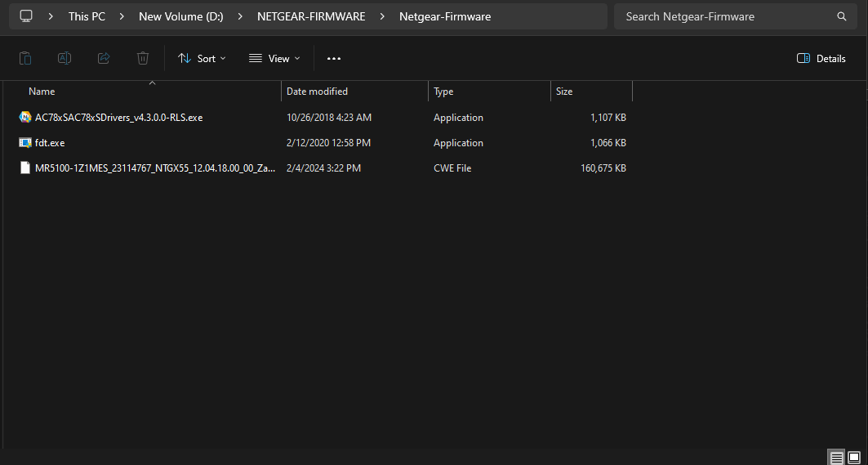Viewport: 868px width, 465px height.
Task: Click the 1,107 KB size cell
Action: pyautogui.click(x=608, y=118)
